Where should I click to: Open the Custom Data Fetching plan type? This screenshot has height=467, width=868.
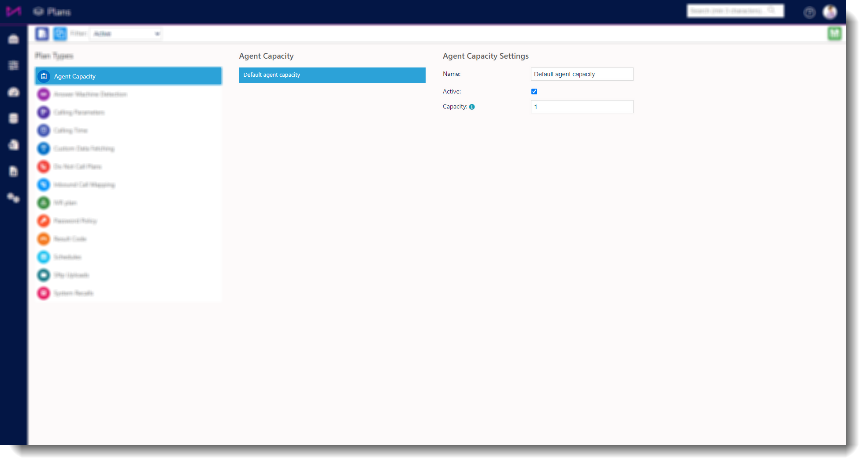click(128, 149)
